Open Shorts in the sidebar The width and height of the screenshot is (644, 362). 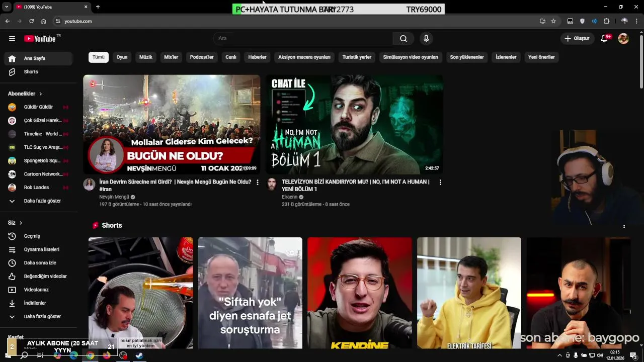pyautogui.click(x=38, y=72)
